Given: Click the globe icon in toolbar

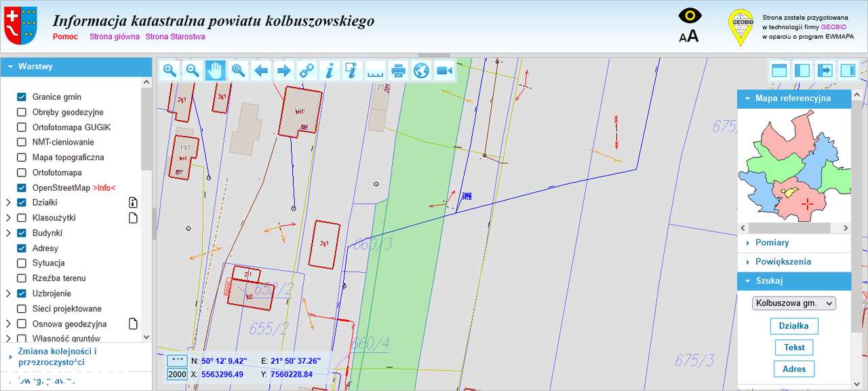Looking at the screenshot, I should tap(421, 70).
